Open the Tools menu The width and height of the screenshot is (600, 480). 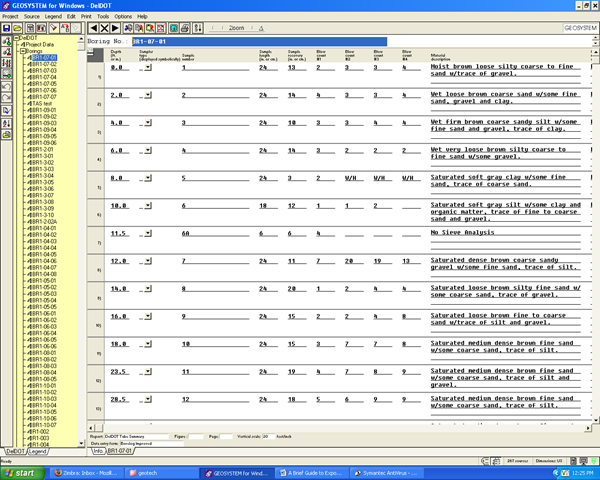(103, 16)
